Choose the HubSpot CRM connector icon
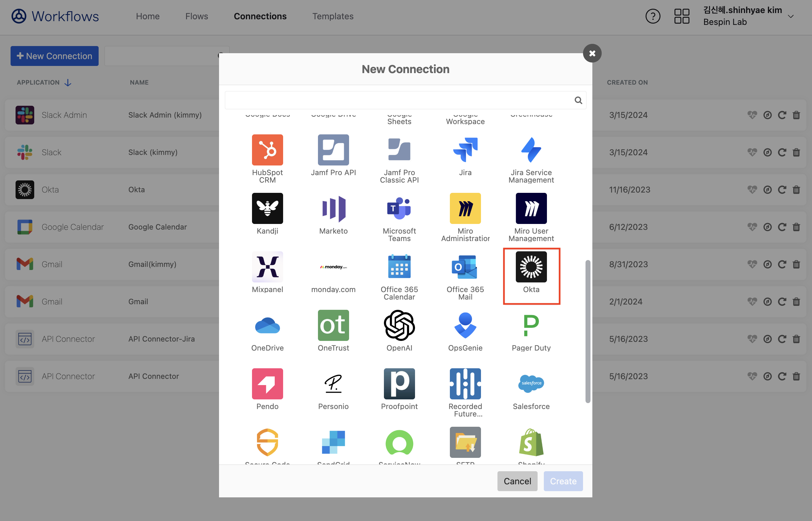The width and height of the screenshot is (812, 521). 267,150
